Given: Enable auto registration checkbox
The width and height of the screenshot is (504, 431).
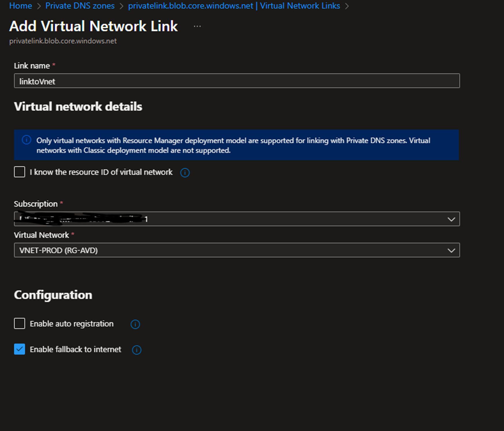Looking at the screenshot, I should click(x=20, y=324).
